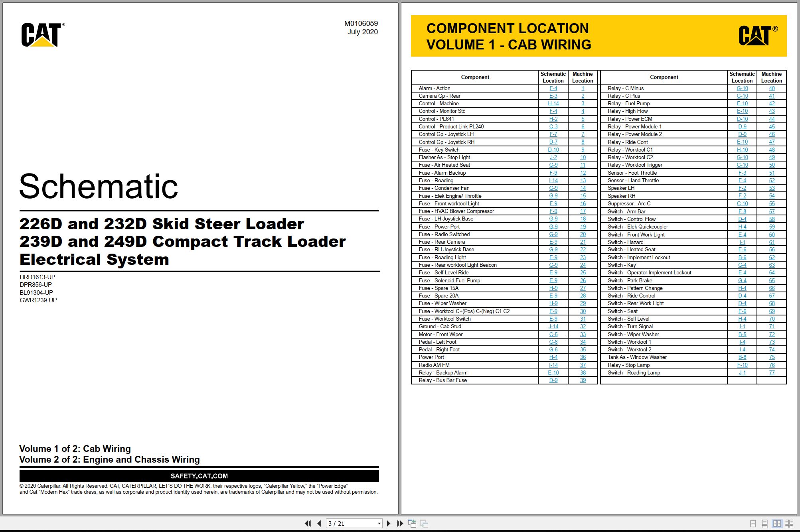Click the serial prefix GWR1239-UP
Viewport: 800px width, 532px height.
(38, 300)
